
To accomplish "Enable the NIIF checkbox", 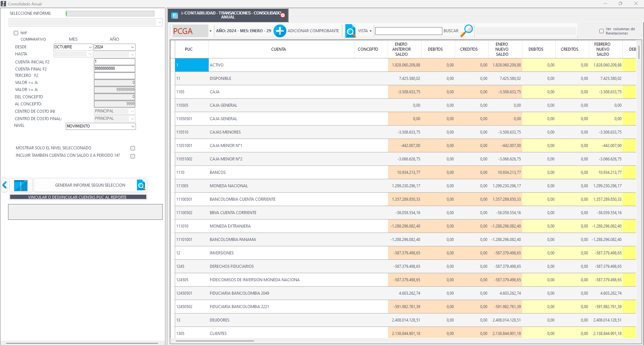I will pyautogui.click(x=16, y=33).
